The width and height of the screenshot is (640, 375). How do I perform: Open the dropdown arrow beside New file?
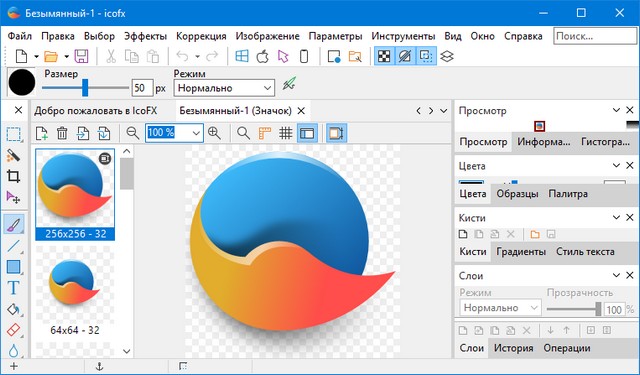click(36, 57)
